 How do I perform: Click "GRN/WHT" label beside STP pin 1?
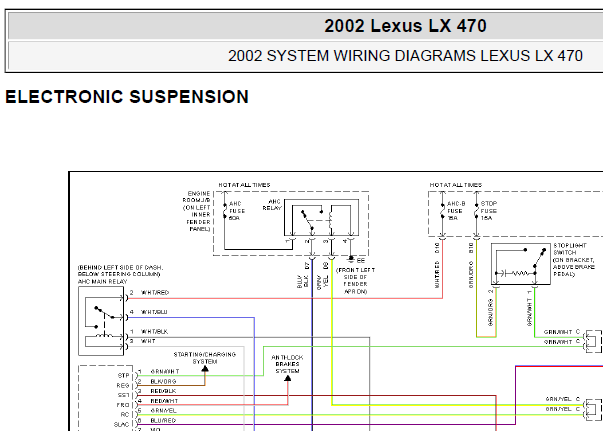tap(165, 372)
